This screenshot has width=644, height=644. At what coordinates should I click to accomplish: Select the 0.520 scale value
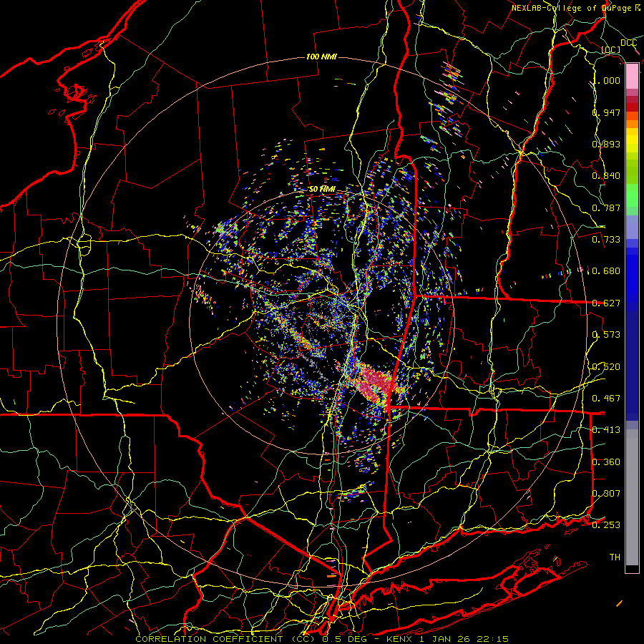606,367
